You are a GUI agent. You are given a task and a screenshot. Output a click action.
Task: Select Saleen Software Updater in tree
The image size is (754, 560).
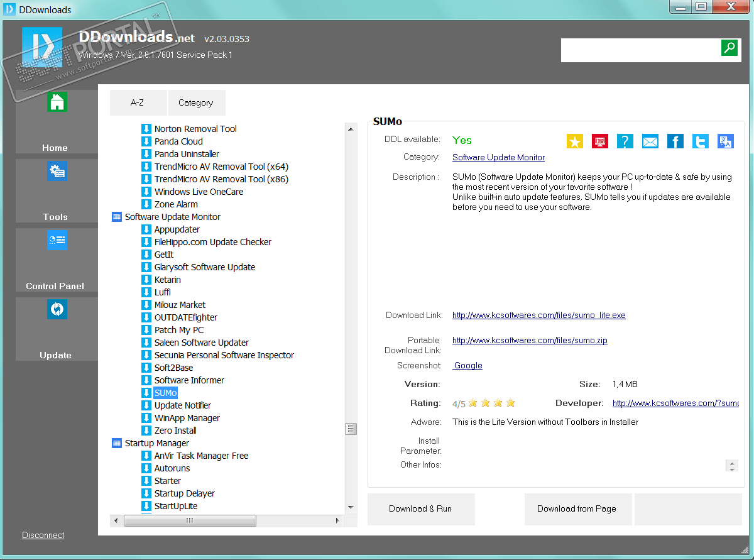pos(202,343)
